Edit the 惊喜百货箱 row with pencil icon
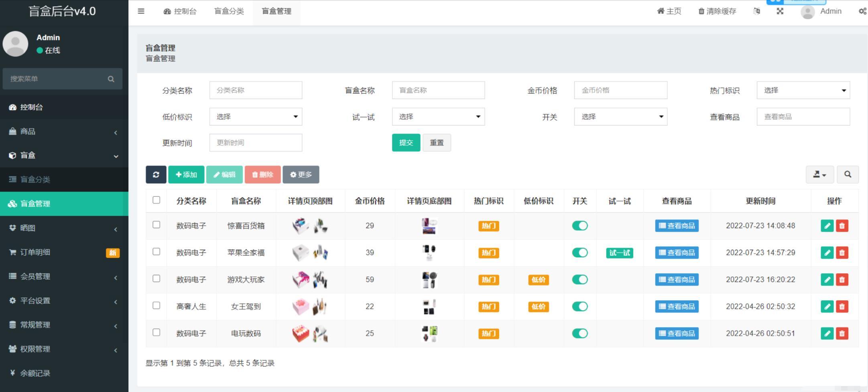This screenshot has width=868, height=392. (827, 226)
